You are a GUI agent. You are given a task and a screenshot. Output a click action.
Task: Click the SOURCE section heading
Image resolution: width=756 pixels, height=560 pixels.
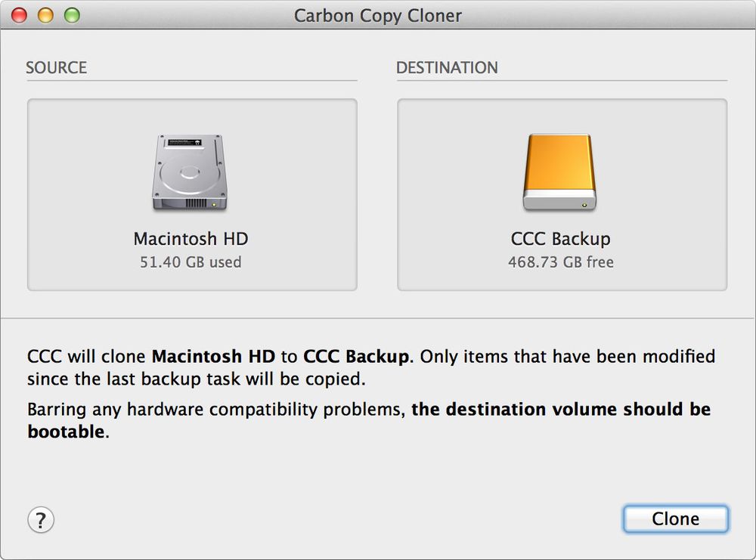click(x=56, y=68)
